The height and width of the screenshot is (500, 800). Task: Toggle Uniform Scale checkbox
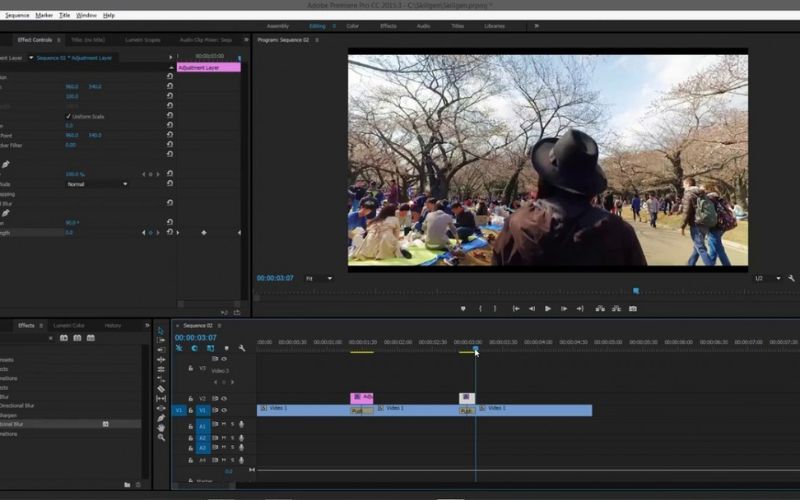(68, 116)
